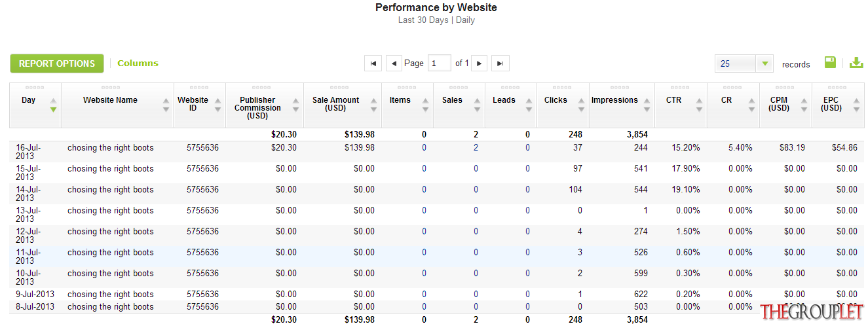Go to first page of records
The width and height of the screenshot is (868, 324).
[x=373, y=63]
